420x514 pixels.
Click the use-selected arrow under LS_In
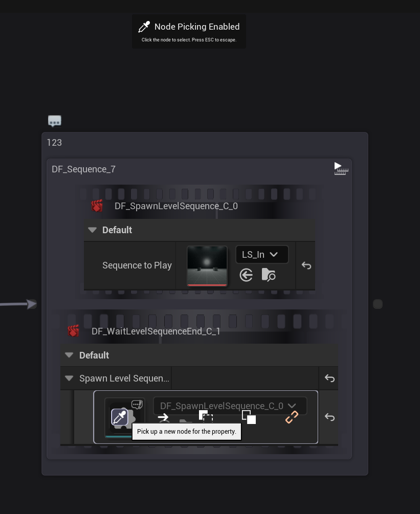[246, 275]
